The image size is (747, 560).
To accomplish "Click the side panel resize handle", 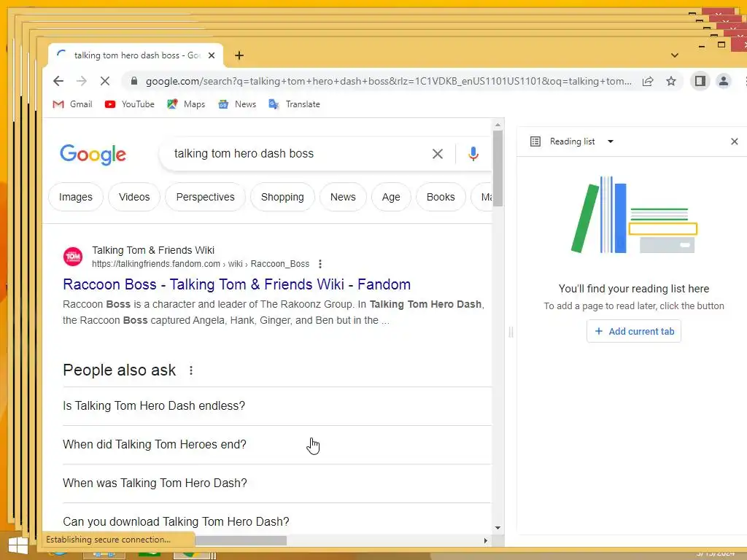I will click(511, 332).
